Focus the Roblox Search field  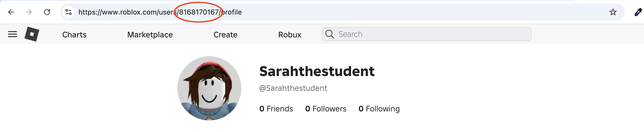pos(432,34)
